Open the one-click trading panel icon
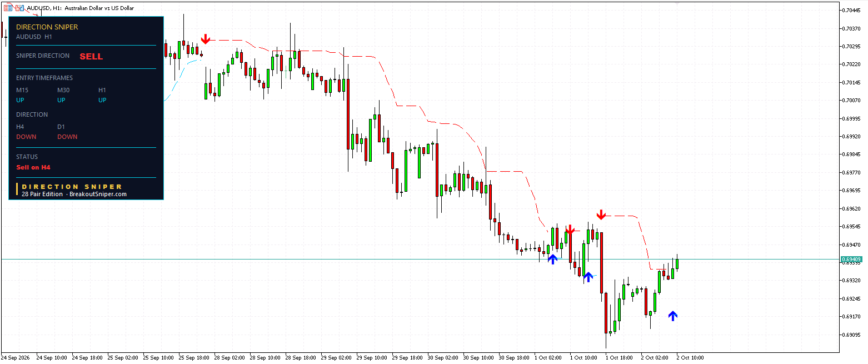The height and width of the screenshot is (364, 868). point(9,8)
